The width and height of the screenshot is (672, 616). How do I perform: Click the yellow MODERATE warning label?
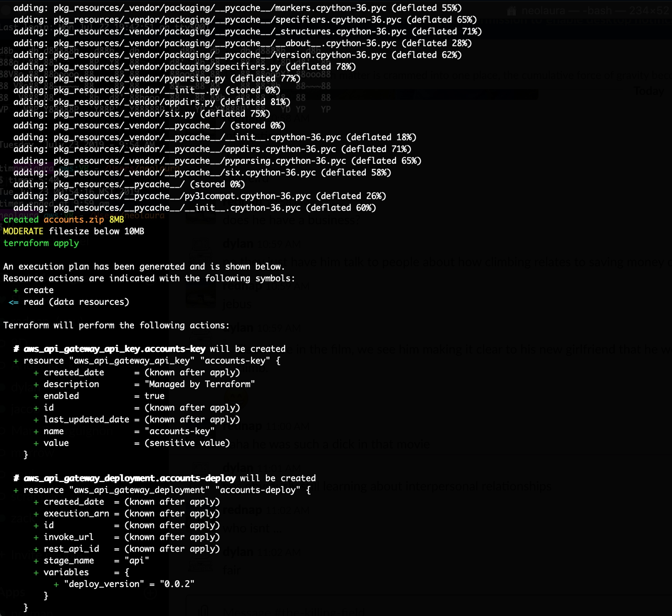pos(23,231)
